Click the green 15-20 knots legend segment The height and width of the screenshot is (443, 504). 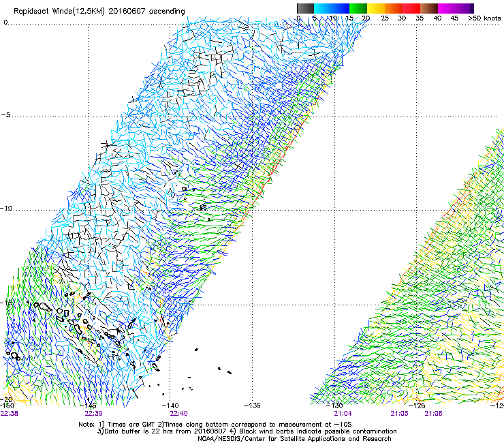pyautogui.click(x=358, y=9)
